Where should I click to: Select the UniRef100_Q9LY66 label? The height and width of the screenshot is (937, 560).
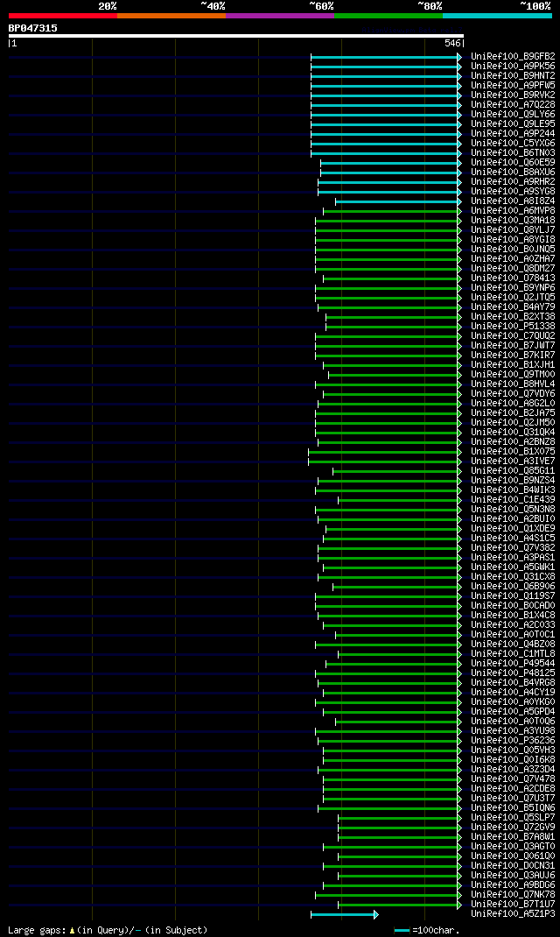(513, 114)
